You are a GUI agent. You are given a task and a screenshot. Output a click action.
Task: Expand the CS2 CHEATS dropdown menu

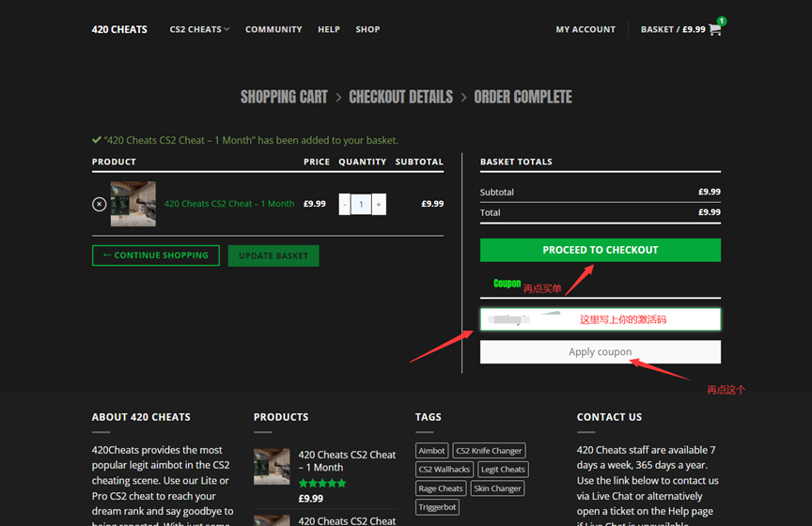199,29
